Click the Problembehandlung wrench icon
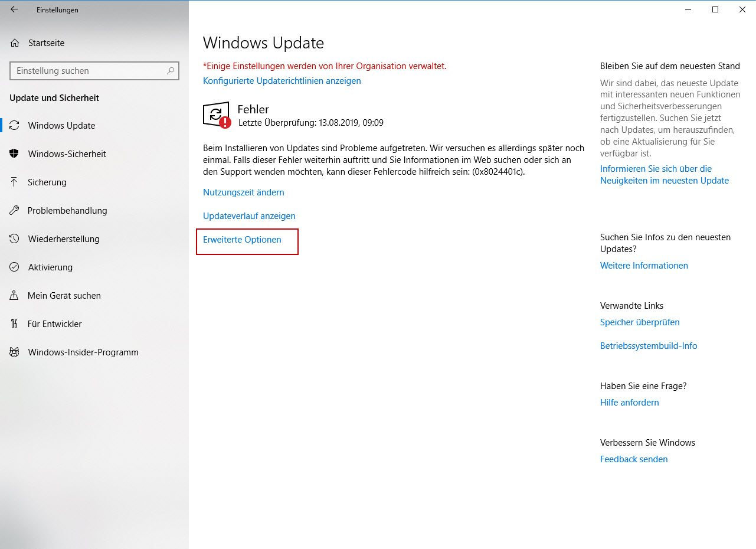The height and width of the screenshot is (549, 756). (15, 211)
